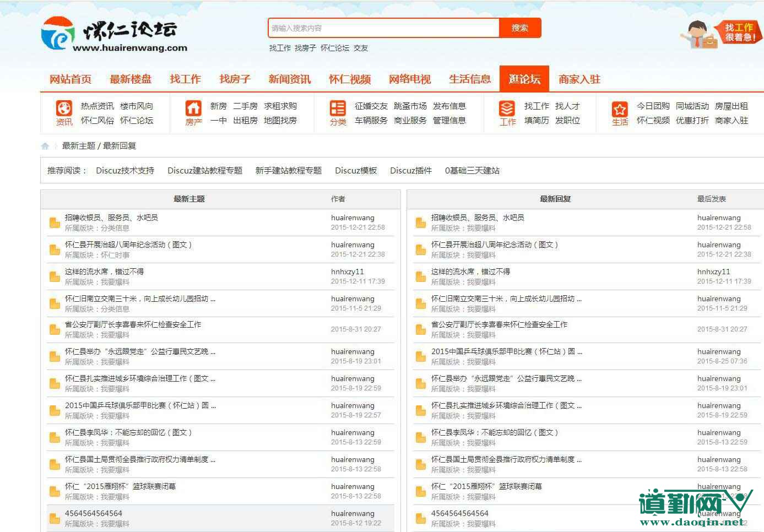764x532 pixels.
Task: Open the 怀仁风俗 submenu link
Action: (97, 120)
